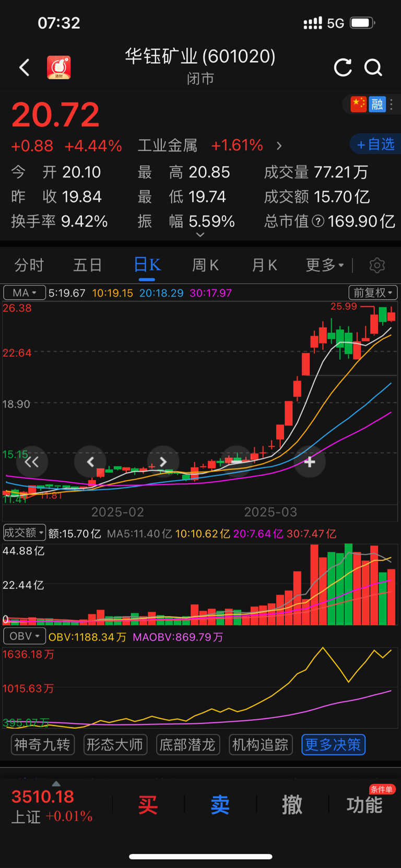Viewport: 401px width, 868px height.
Task: Tap the 上证 3510.18 index ticker
Action: [x=52, y=806]
